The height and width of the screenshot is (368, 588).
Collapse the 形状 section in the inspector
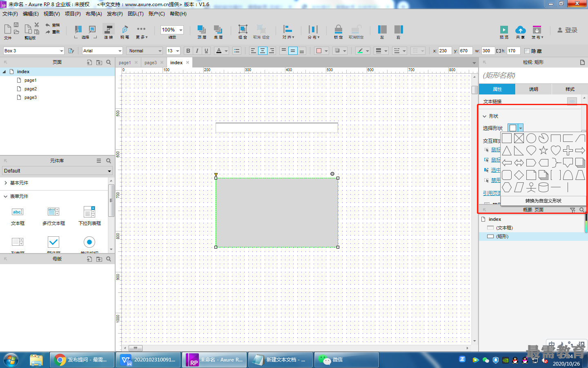tap(485, 116)
